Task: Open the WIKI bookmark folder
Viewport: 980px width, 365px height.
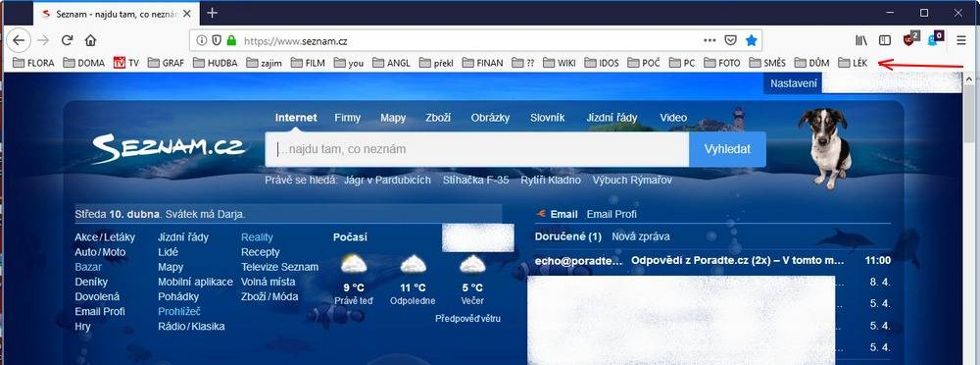Action: tap(560, 63)
